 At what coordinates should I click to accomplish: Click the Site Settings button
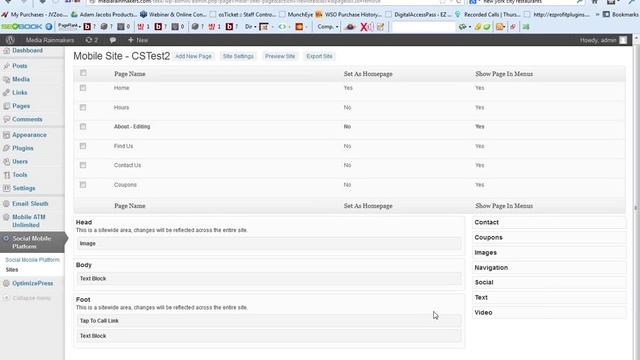pyautogui.click(x=238, y=56)
